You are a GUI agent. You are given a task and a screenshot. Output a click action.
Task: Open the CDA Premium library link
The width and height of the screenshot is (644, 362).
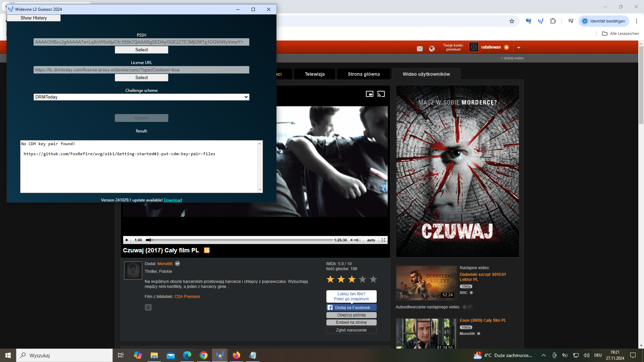187,297
